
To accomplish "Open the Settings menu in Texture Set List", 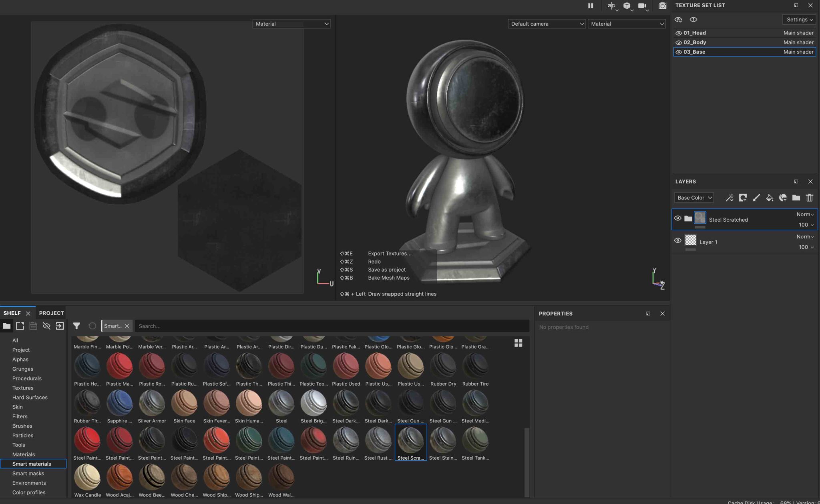I will 799,19.
